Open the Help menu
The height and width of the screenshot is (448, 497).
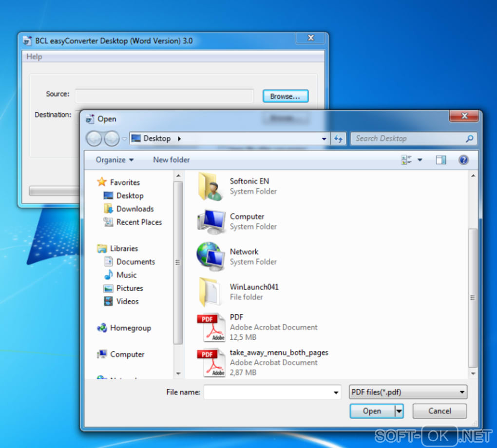(34, 57)
